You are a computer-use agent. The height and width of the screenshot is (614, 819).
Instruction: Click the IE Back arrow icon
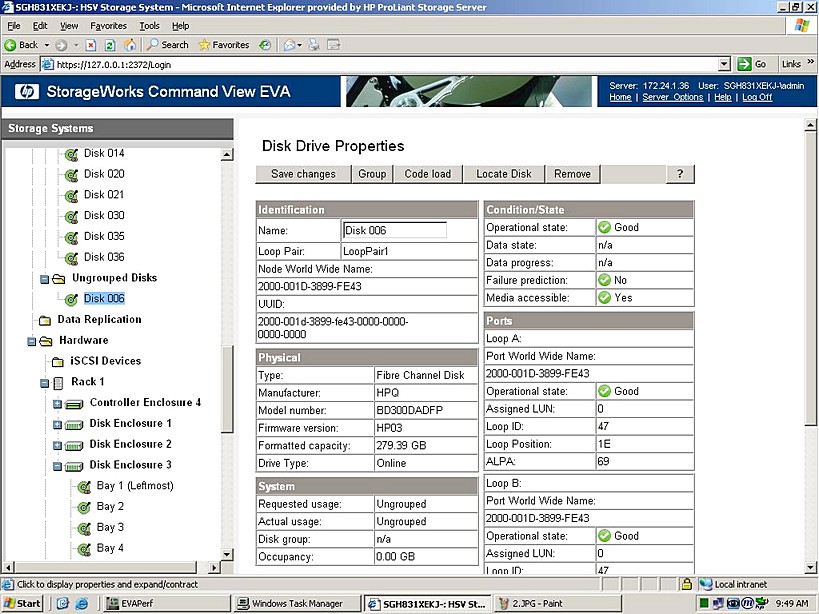[x=10, y=45]
